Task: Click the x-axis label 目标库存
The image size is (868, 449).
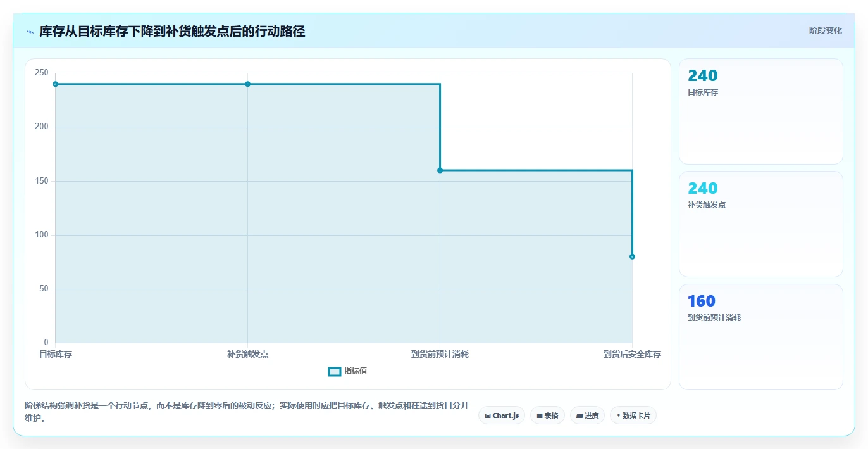Action: [56, 355]
